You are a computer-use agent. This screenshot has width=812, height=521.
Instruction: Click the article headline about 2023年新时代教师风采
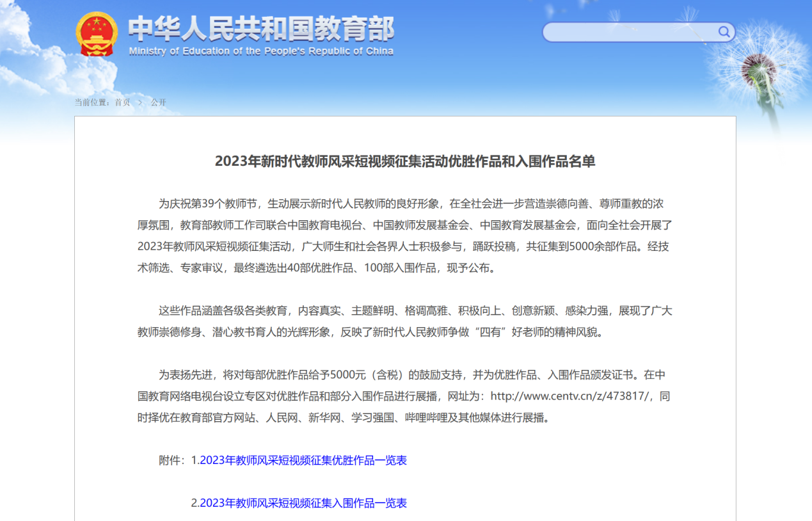[405, 161]
